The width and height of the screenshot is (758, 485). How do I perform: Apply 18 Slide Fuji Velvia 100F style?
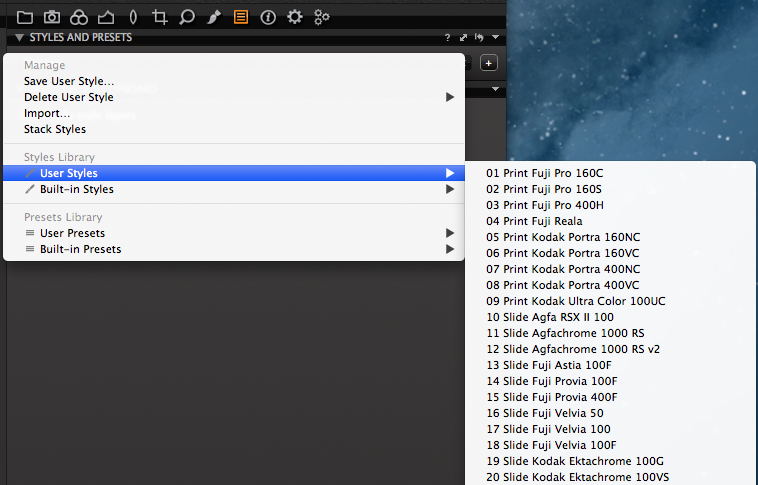610,444
